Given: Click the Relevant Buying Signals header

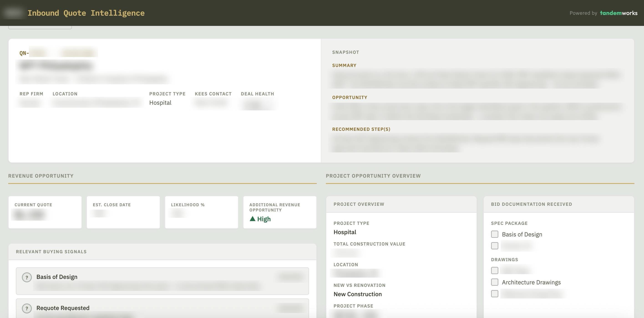Looking at the screenshot, I should (x=51, y=252).
